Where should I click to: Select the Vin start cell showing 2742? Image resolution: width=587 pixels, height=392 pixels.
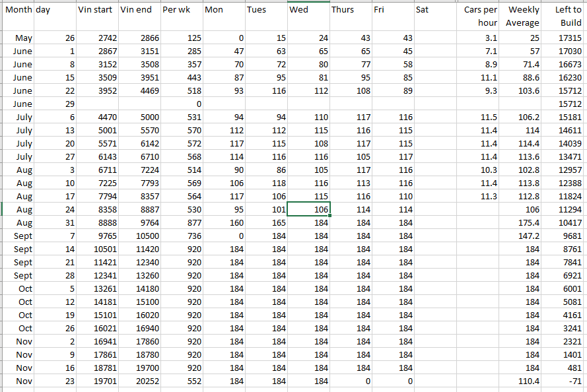tap(96, 38)
